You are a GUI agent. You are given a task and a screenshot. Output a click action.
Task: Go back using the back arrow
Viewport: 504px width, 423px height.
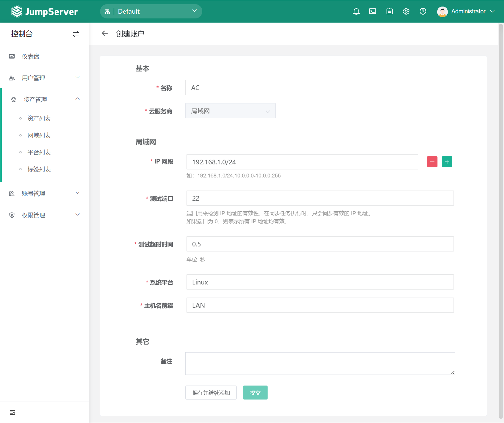pyautogui.click(x=105, y=33)
